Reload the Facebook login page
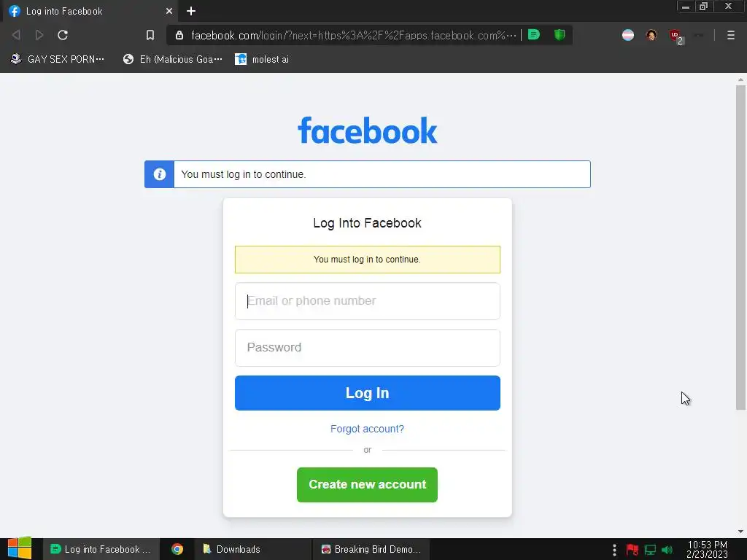The width and height of the screenshot is (747, 560). coord(63,35)
